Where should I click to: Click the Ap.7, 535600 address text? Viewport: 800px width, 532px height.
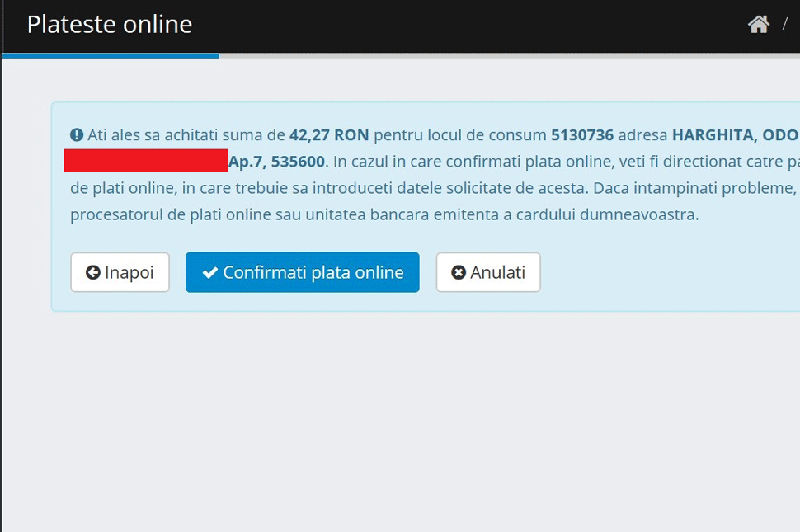point(276,161)
